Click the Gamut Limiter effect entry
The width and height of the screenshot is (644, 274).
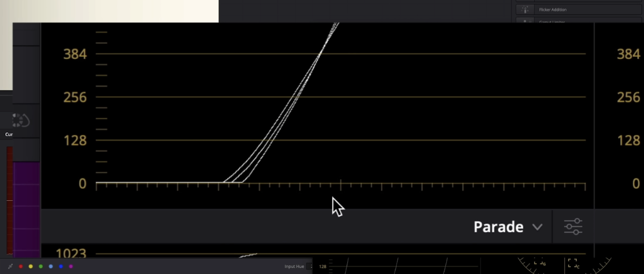coord(578,21)
